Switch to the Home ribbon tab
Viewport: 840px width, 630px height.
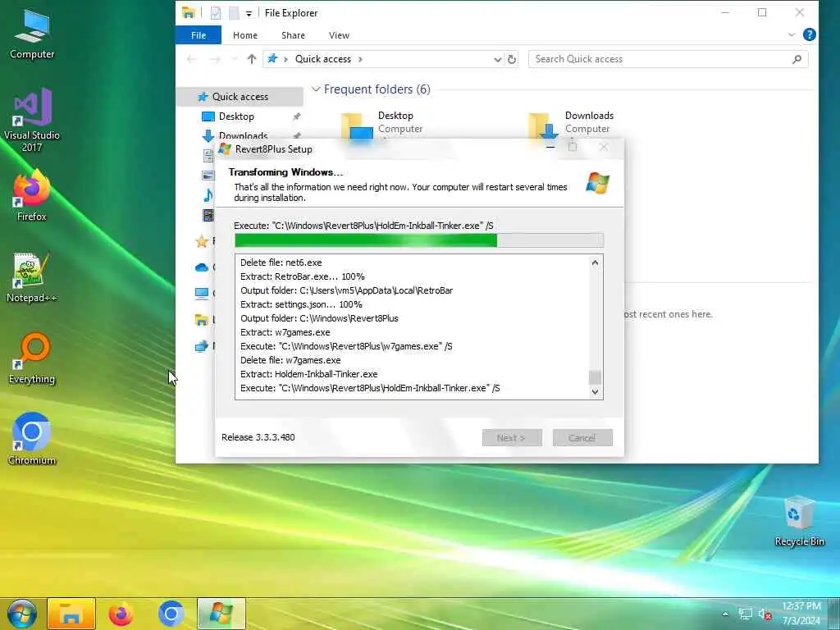pyautogui.click(x=244, y=35)
